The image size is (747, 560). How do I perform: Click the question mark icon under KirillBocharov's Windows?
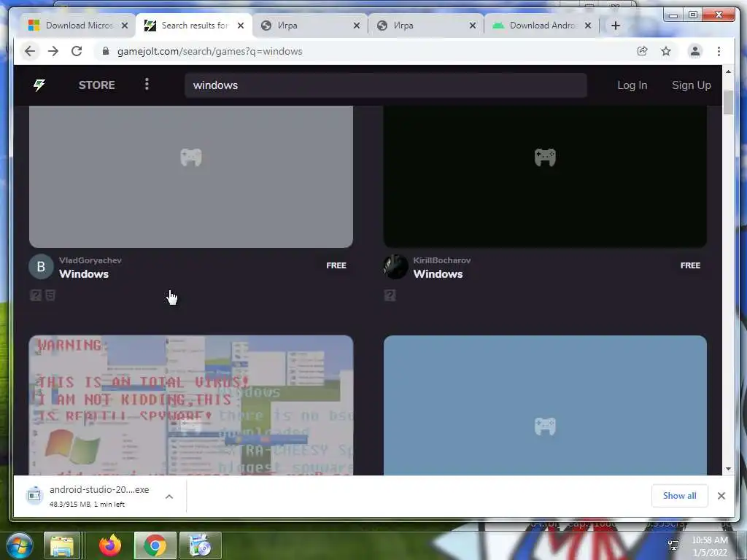390,296
